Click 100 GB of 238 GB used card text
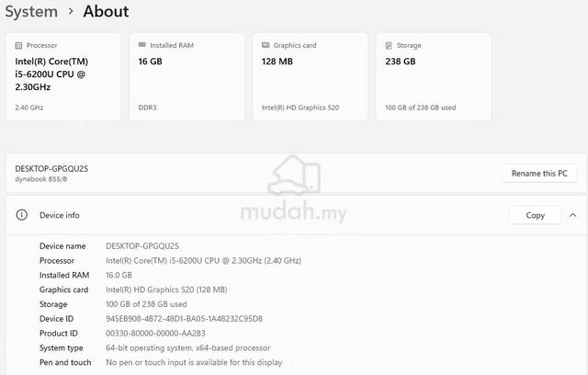The image size is (588, 375). point(421,108)
